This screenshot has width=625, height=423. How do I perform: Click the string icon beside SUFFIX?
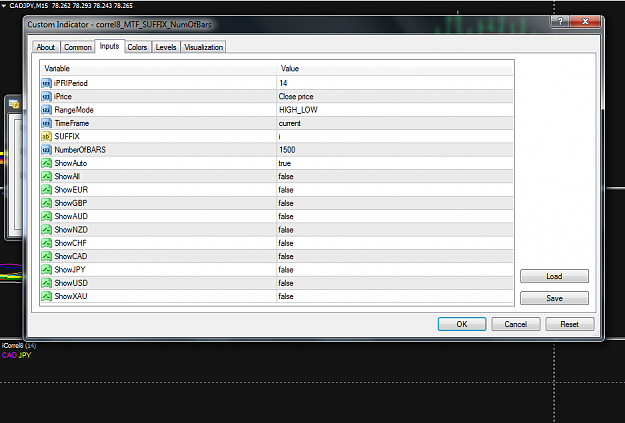point(47,136)
